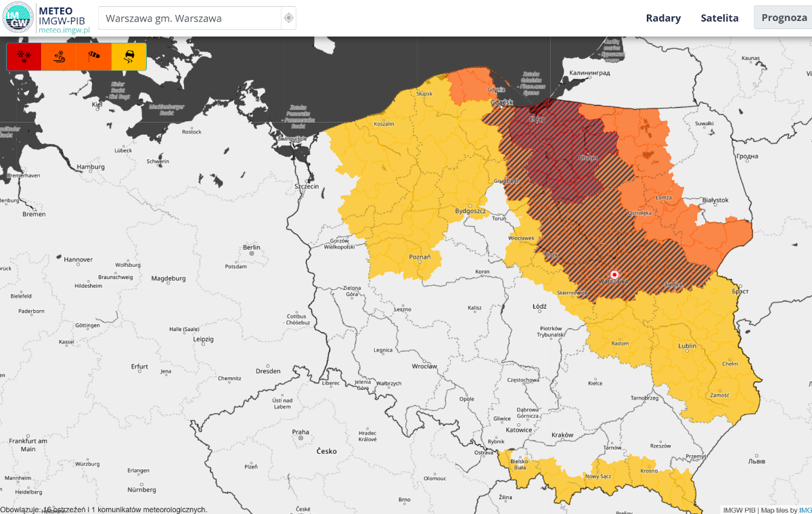The image size is (812, 514).
Task: Switch to the Satelita tab
Action: [719, 18]
